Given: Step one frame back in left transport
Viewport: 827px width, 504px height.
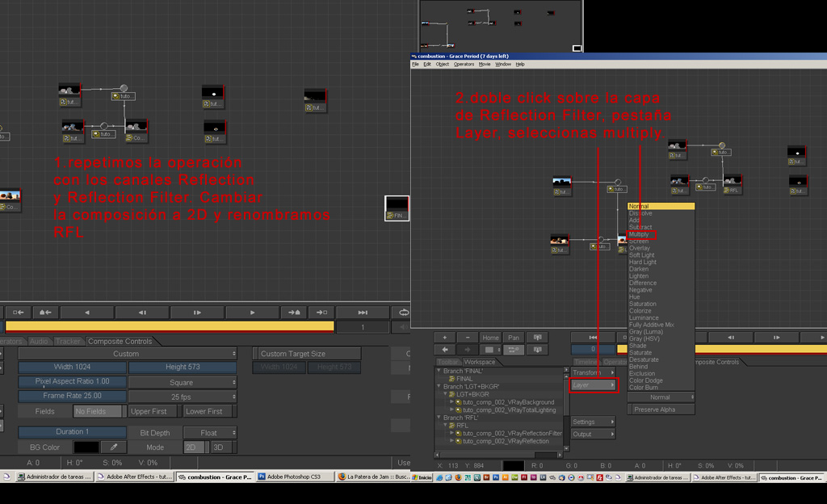Looking at the screenshot, I should [x=142, y=313].
